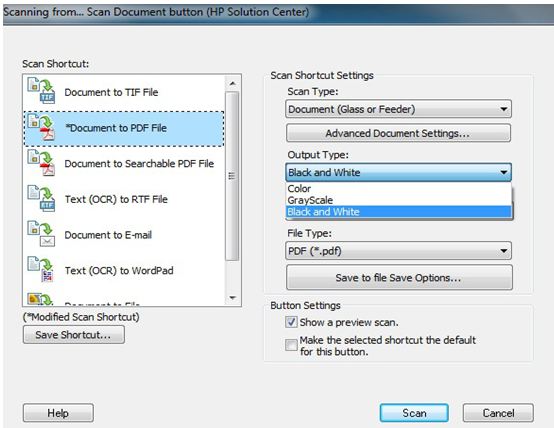Click the Text (OCR) to WordPad icon
The height and width of the screenshot is (428, 554).
pyautogui.click(x=41, y=270)
